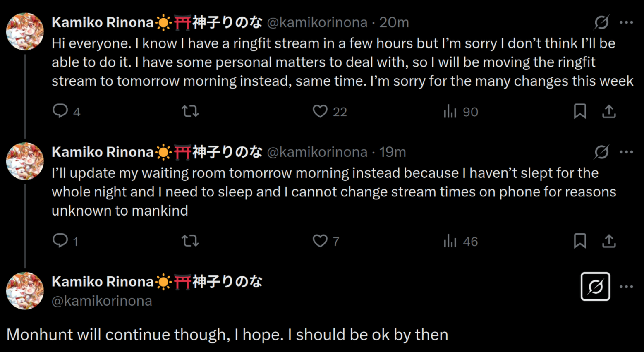Click Grok button on Monhunt tweet
The height and width of the screenshot is (352, 644).
pyautogui.click(x=596, y=286)
